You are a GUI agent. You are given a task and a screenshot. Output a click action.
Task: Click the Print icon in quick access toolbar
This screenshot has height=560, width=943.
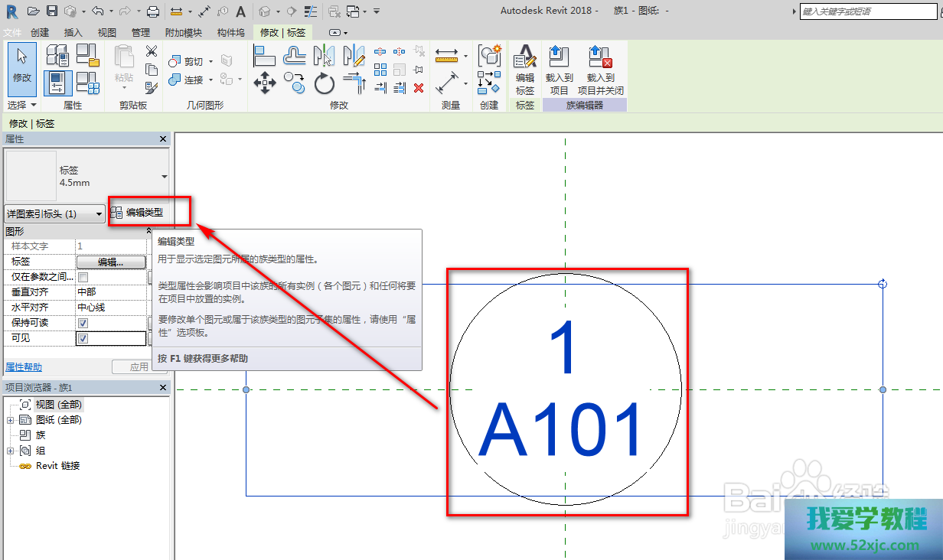(152, 11)
